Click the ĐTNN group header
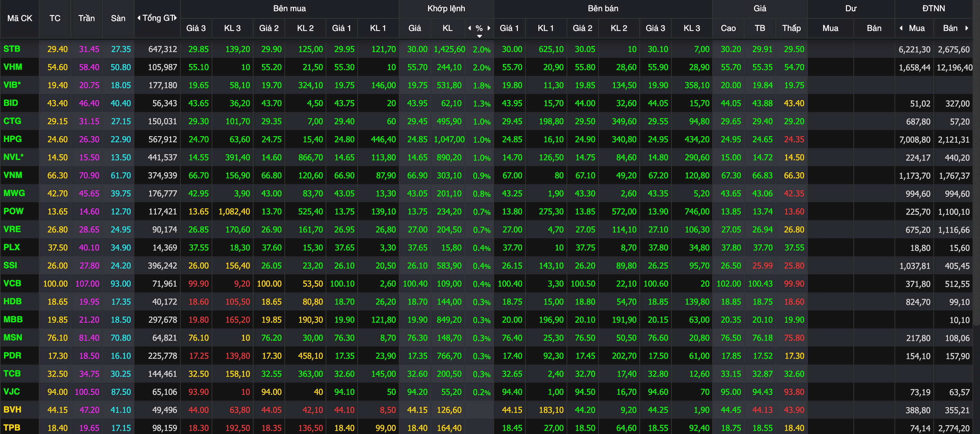The width and height of the screenshot is (980, 434). [x=934, y=9]
